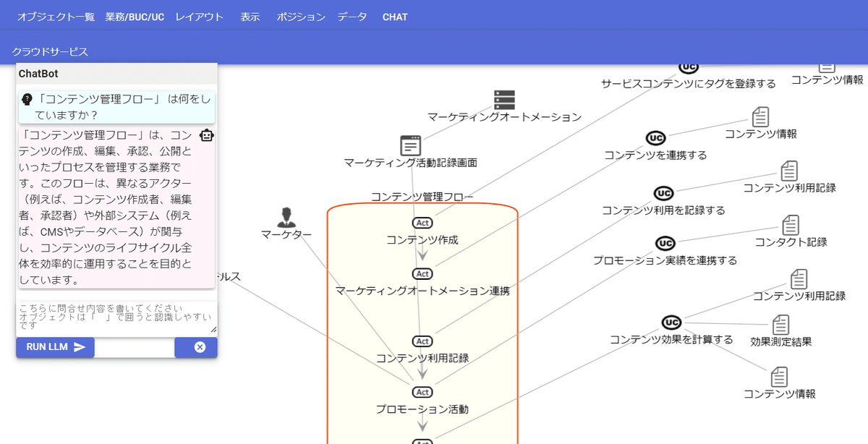Select document icon next to コンテンツを連携する
Viewport: 868px width, 444px height.
(760, 116)
